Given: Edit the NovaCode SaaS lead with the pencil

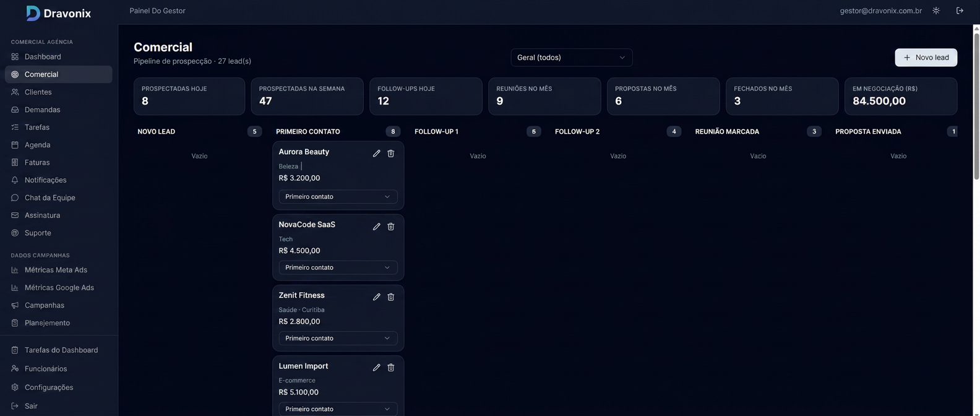Looking at the screenshot, I should click(376, 227).
